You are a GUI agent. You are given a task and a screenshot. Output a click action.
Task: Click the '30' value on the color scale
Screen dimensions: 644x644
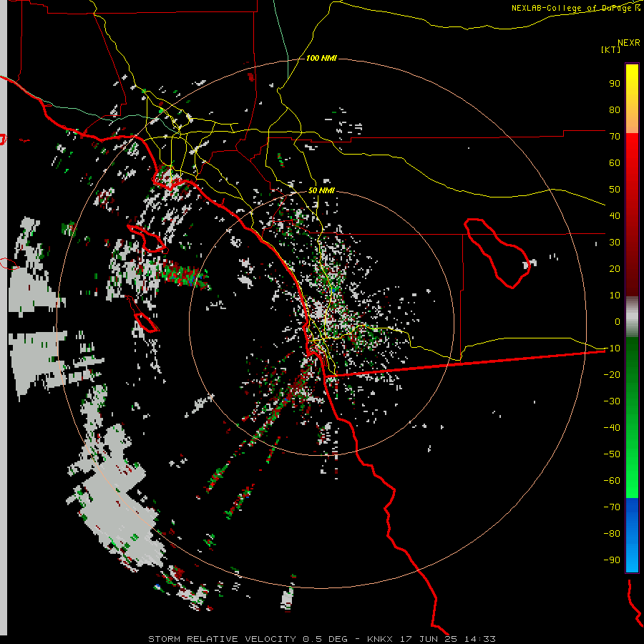pos(615,243)
